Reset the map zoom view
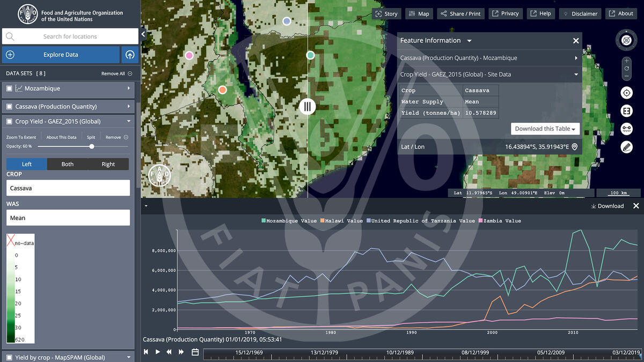 pyautogui.click(x=627, y=68)
